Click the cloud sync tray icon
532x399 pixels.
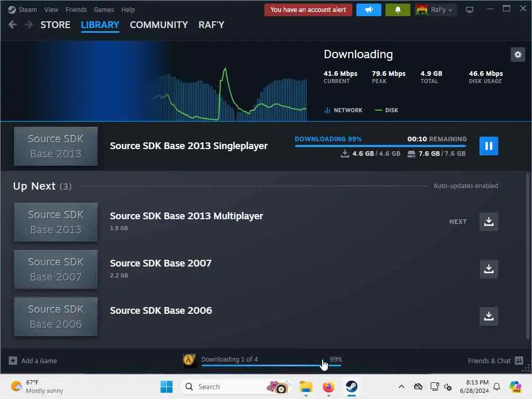pyautogui.click(x=418, y=387)
